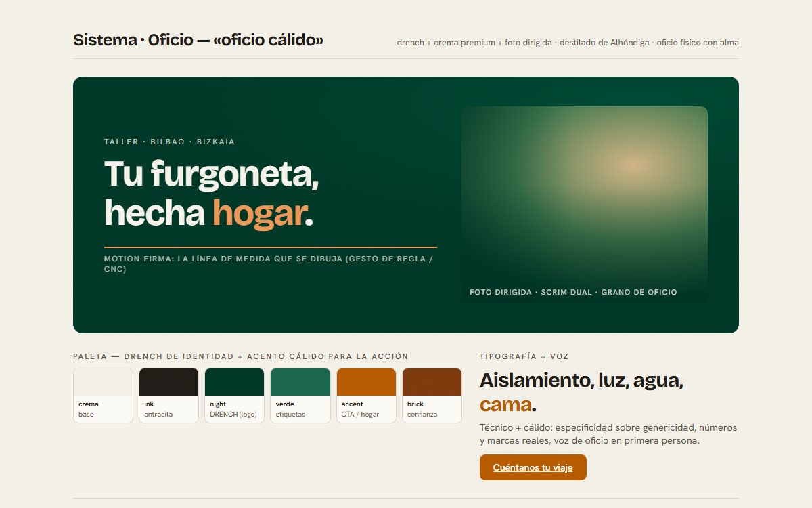Click the hero photo placeholder image
812x508 pixels.
click(585, 205)
